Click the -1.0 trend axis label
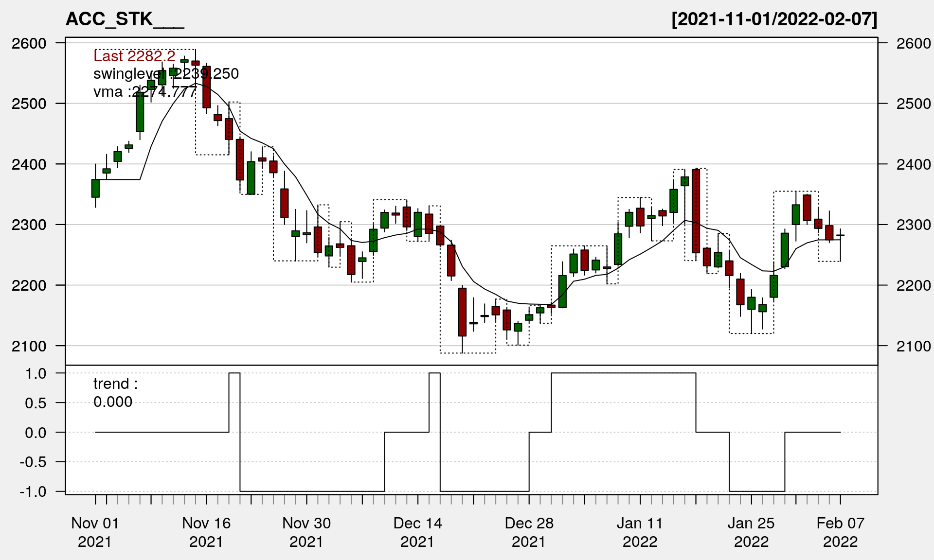Screen dimensions: 934x560 coord(33,491)
